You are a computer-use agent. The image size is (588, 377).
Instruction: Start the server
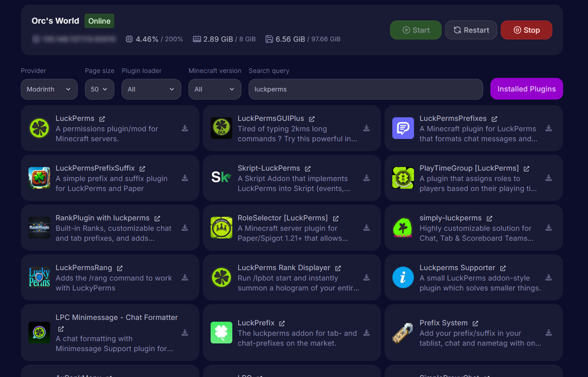(x=416, y=30)
